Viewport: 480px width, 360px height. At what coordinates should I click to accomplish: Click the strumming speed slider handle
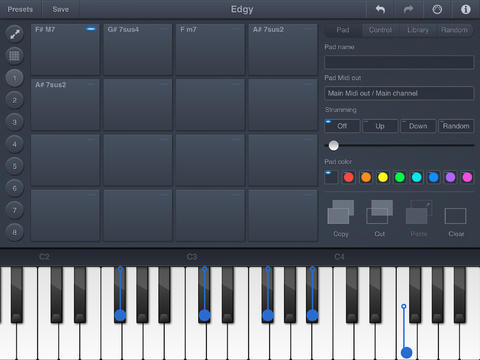[x=333, y=145]
